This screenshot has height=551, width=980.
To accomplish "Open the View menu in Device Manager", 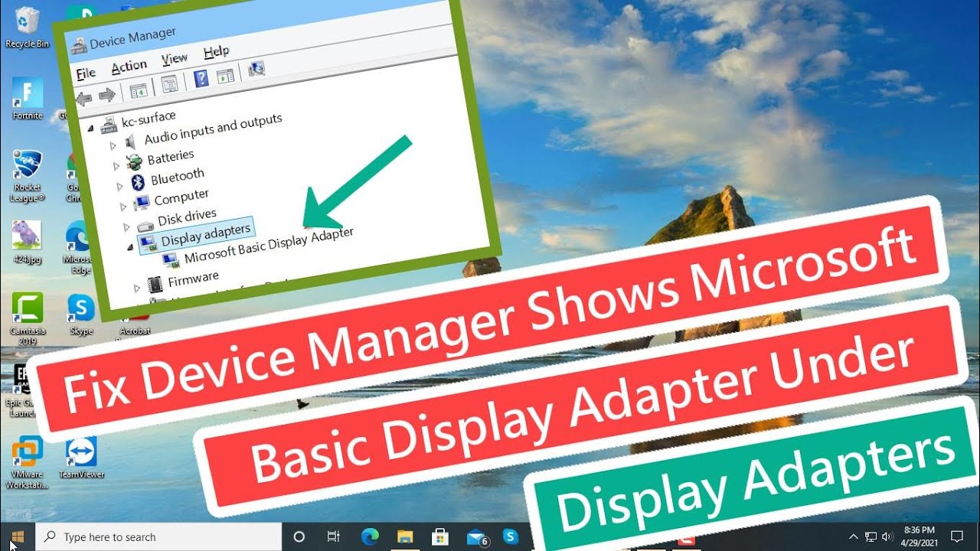I will [175, 58].
